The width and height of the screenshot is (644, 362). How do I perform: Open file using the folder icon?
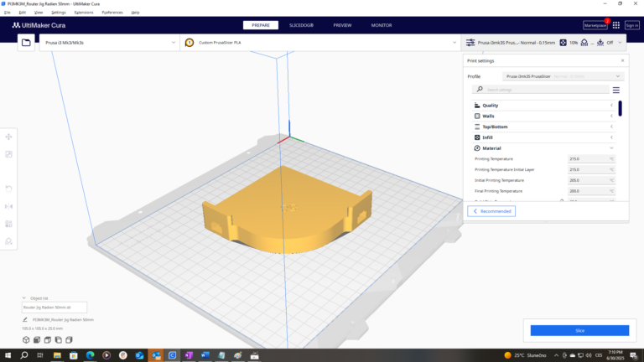(x=26, y=42)
